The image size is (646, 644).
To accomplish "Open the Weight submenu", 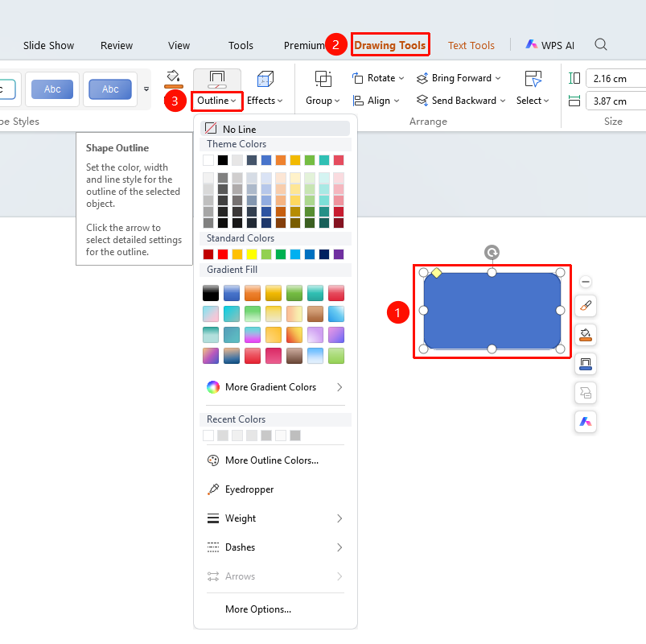I will pos(275,518).
